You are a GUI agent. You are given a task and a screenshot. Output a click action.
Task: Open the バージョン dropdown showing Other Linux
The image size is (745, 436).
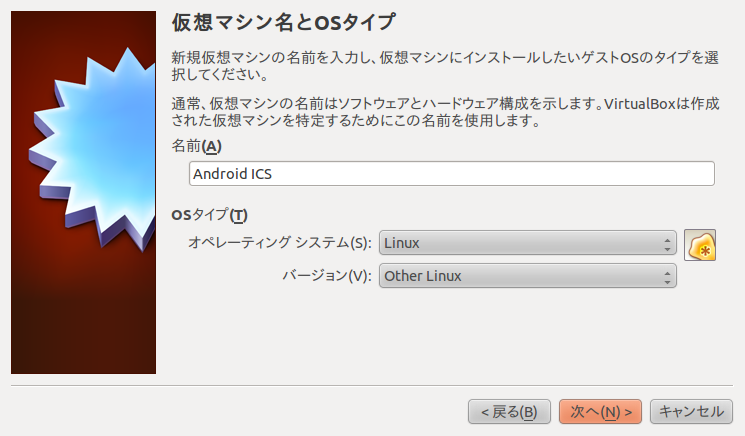tap(520, 276)
